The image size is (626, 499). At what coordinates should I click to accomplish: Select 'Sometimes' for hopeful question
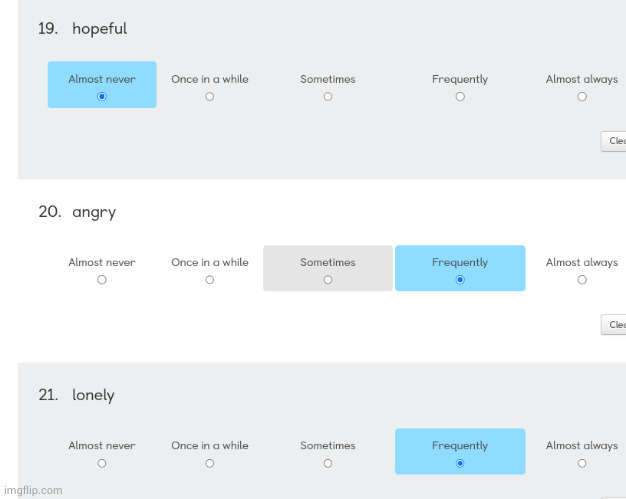point(328,96)
